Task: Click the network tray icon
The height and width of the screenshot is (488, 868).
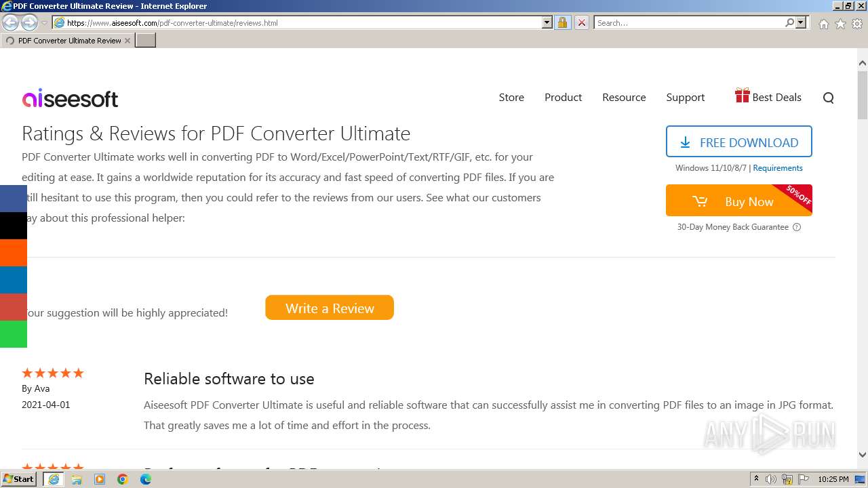Action: tap(787, 479)
